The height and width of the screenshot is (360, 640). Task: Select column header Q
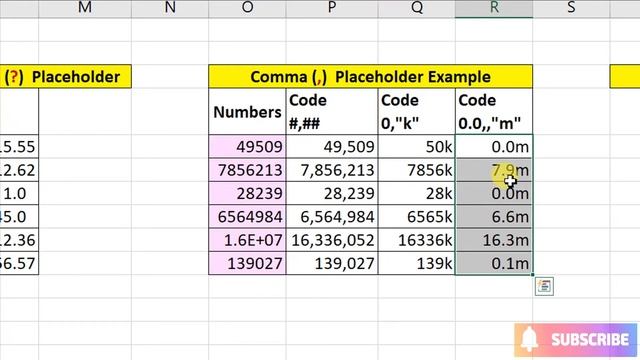coord(417,7)
